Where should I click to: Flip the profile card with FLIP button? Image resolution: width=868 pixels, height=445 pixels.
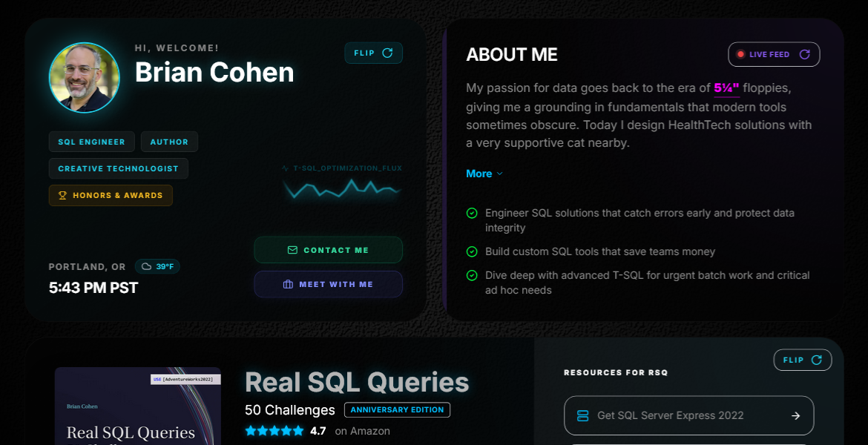point(373,53)
